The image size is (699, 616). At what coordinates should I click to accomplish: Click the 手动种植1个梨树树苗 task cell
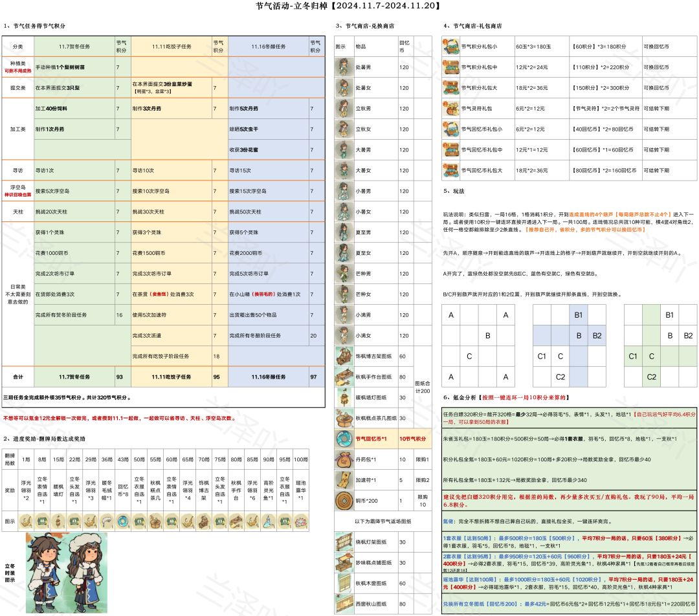[x=74, y=67]
